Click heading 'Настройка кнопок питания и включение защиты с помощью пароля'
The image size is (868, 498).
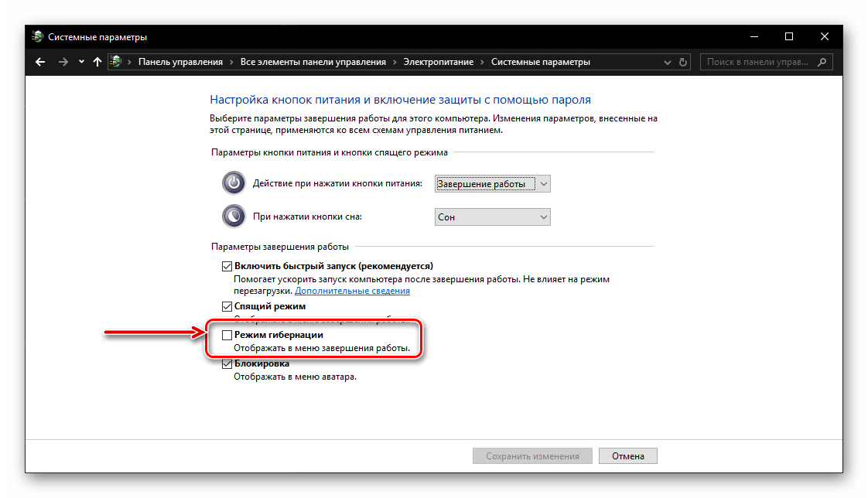pyautogui.click(x=400, y=100)
